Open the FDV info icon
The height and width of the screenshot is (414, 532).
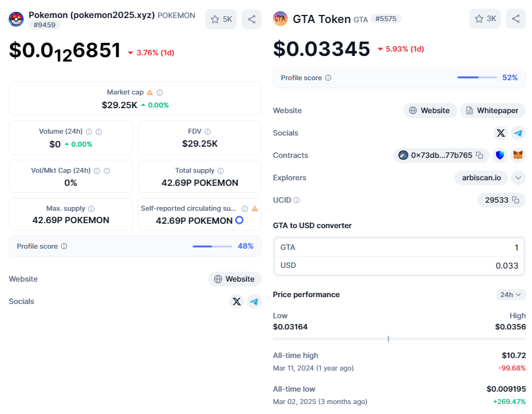(208, 132)
